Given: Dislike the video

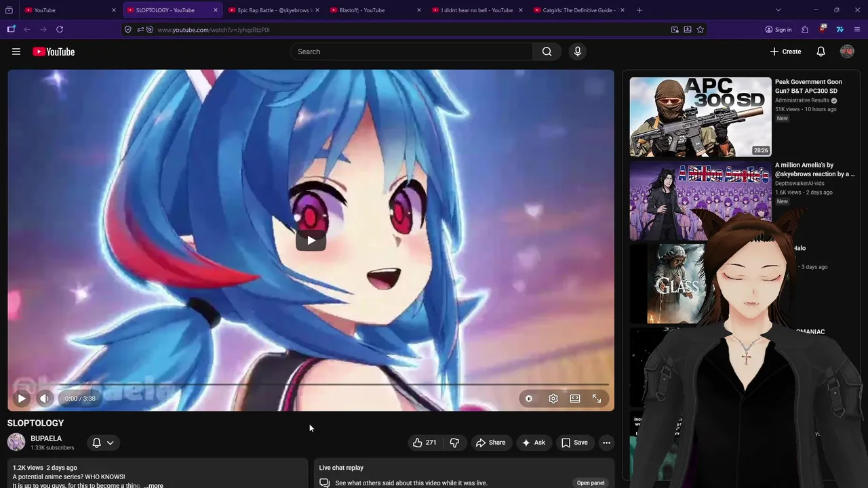Looking at the screenshot, I should (x=455, y=443).
